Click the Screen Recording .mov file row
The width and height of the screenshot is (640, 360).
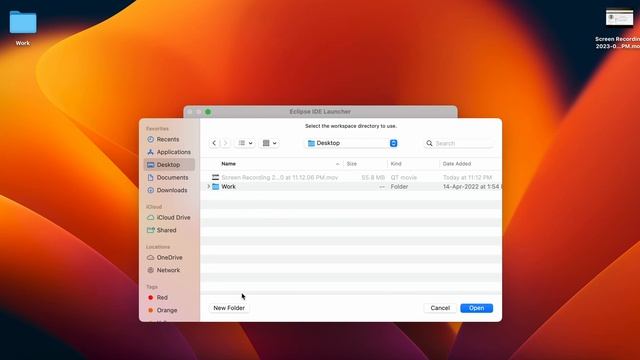click(351, 178)
